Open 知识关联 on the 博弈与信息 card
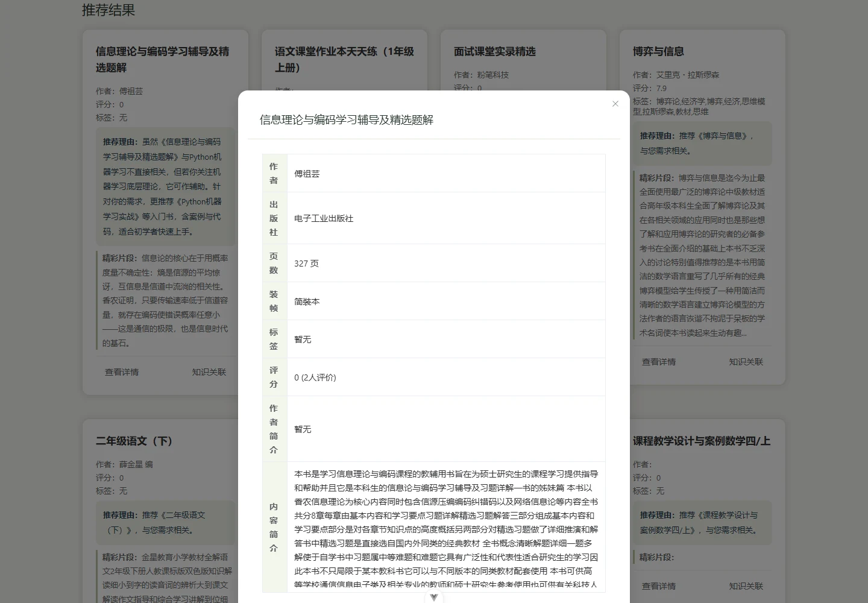The height and width of the screenshot is (603, 868). [746, 362]
